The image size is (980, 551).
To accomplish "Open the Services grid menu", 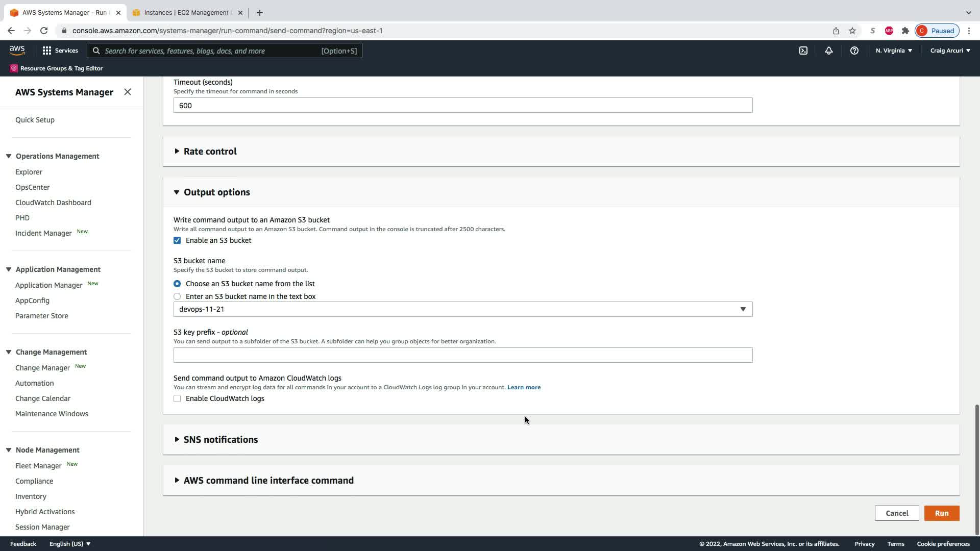I will 60,51.
